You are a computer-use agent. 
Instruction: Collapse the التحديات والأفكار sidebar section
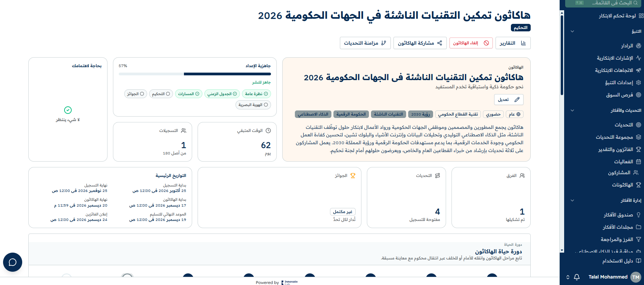click(572, 110)
